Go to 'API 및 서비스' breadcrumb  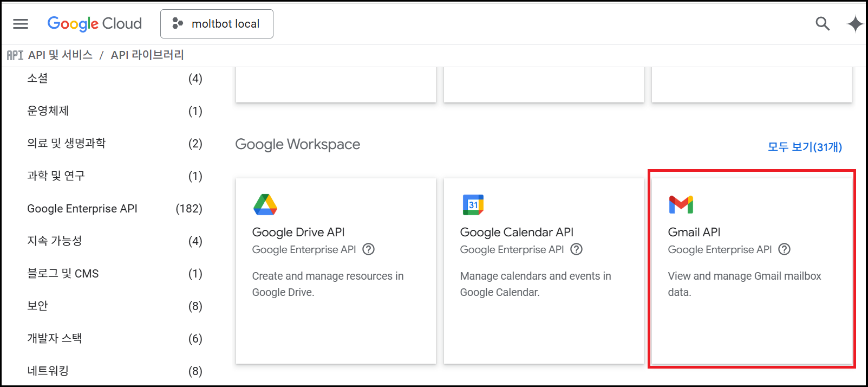60,55
